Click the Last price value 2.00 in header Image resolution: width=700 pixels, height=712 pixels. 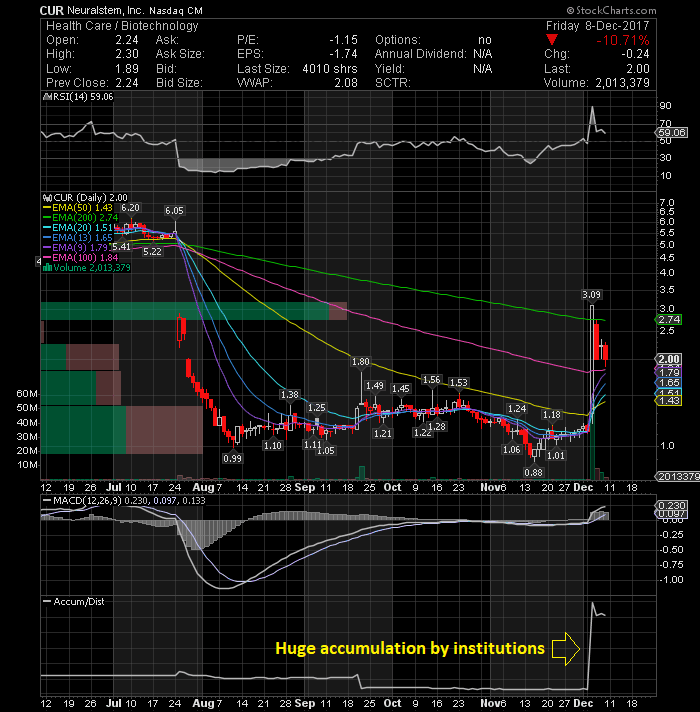[638, 69]
